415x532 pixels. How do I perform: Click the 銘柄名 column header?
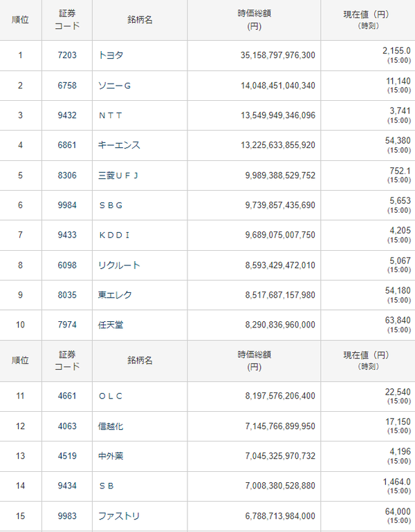[140, 19]
